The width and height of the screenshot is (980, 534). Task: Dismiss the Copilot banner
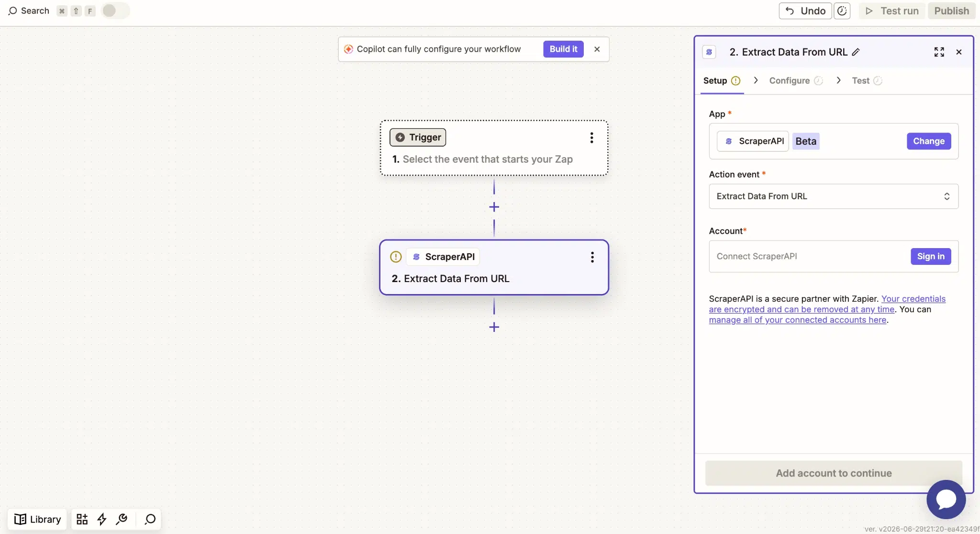pos(597,49)
